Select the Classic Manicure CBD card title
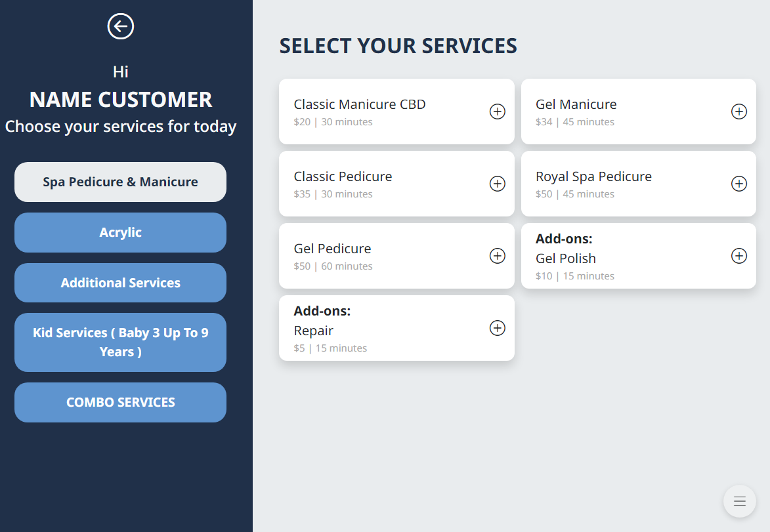 point(360,104)
